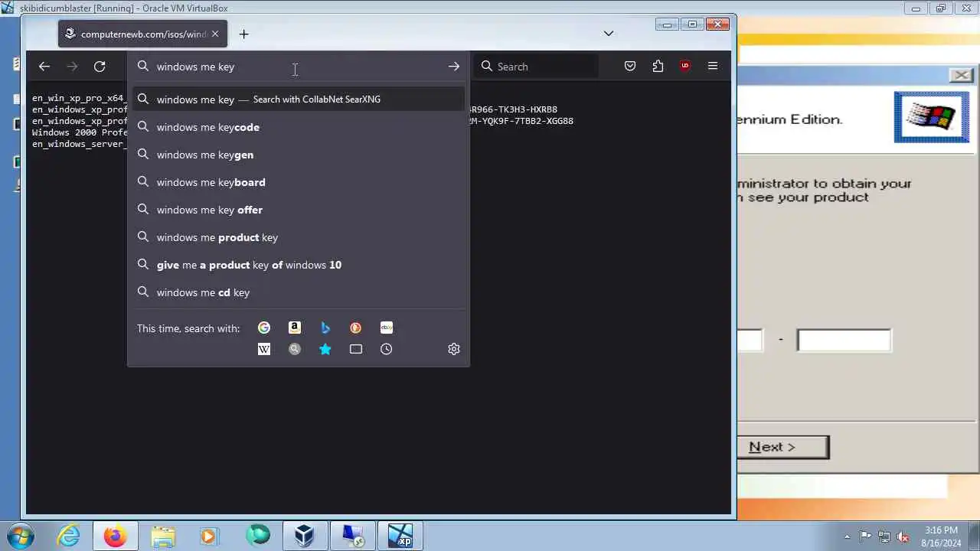Viewport: 980px width, 551px height.
Task: Search open tabs via the tab icon
Action: (356, 349)
